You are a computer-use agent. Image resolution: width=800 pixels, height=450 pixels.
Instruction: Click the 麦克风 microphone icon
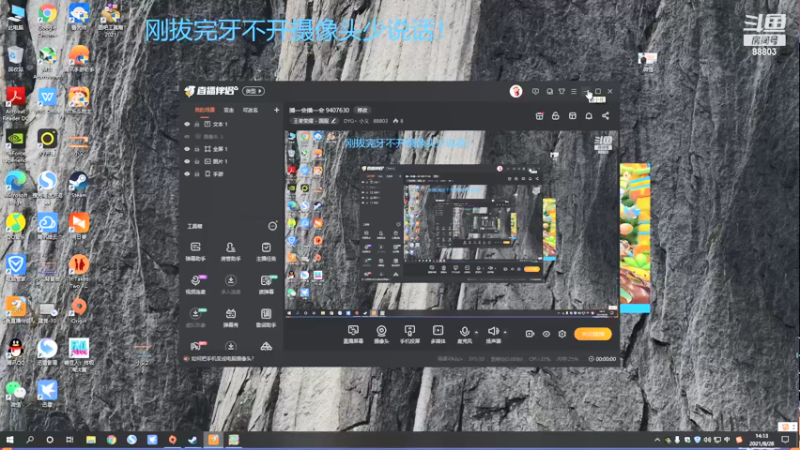tap(464, 334)
